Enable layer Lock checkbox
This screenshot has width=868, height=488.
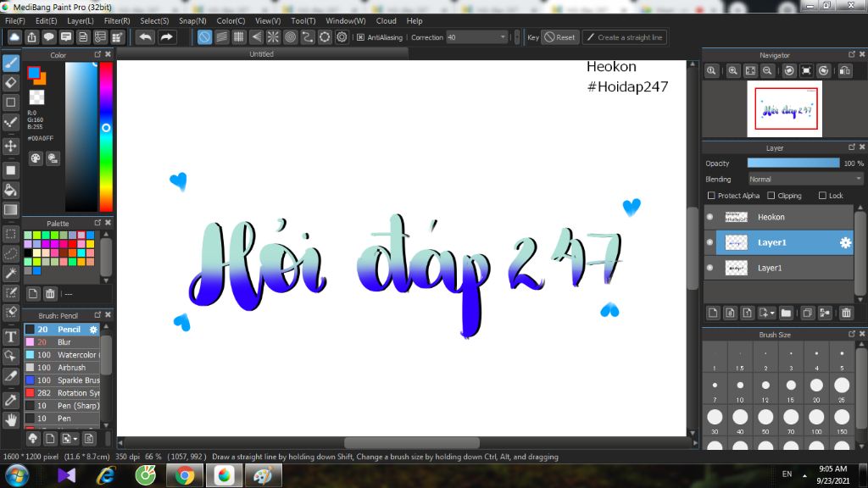pos(822,196)
